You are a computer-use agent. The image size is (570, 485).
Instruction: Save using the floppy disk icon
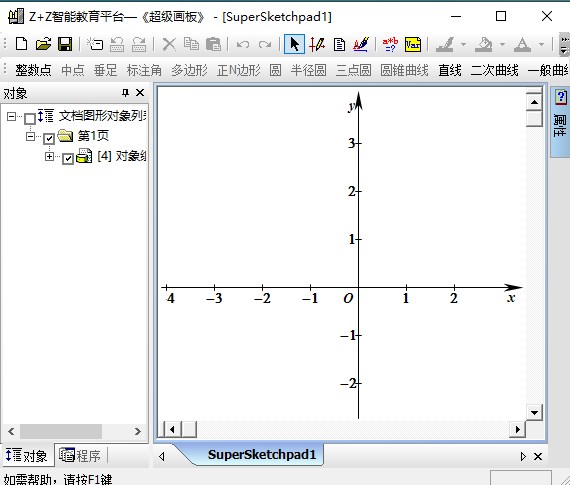(x=65, y=44)
